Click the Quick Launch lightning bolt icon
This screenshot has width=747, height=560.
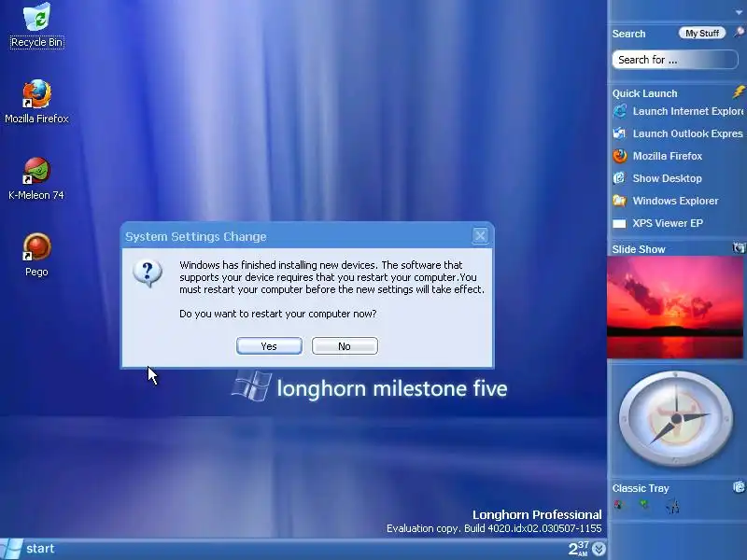click(739, 91)
